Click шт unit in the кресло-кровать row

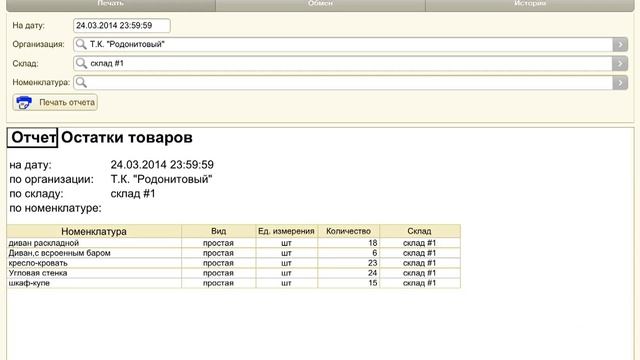tap(287, 263)
